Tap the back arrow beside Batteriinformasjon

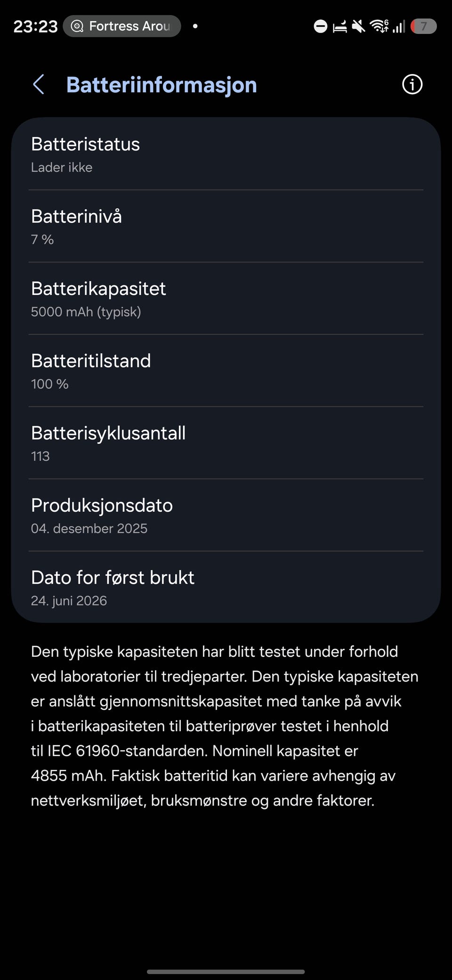39,85
